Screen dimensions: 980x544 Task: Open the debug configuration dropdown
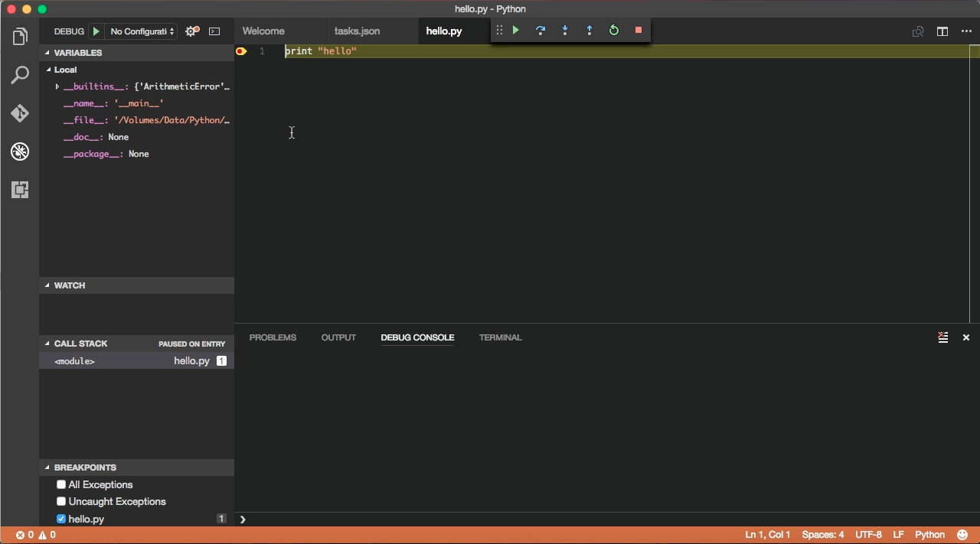(142, 31)
